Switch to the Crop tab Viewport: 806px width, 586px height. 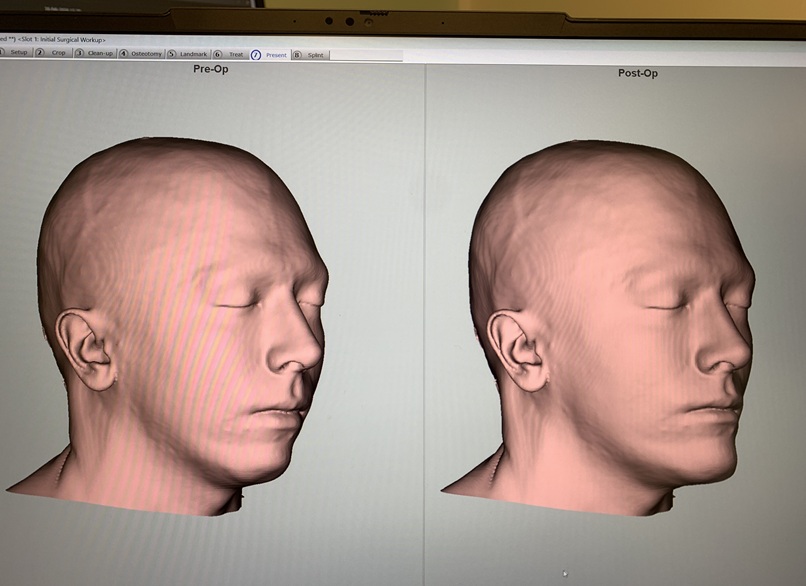point(53,52)
